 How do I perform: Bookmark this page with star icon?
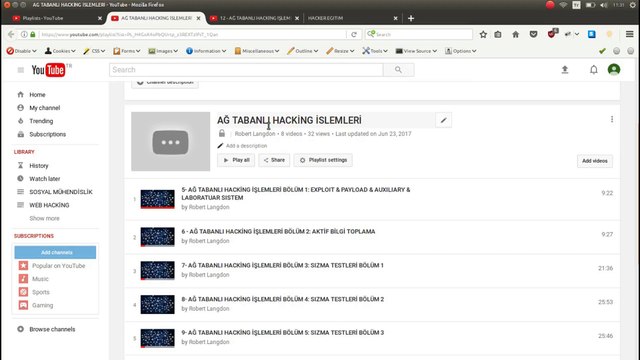pos(483,34)
